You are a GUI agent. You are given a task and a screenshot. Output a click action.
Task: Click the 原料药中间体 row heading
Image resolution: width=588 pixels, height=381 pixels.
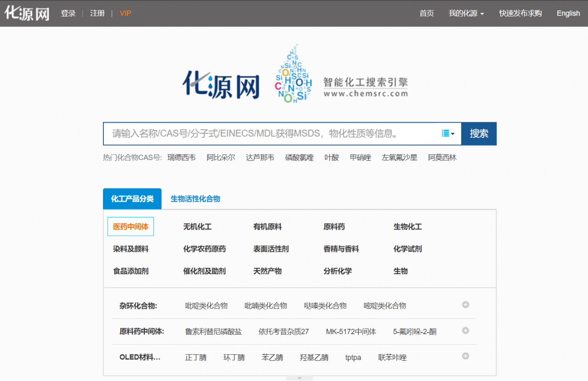click(142, 331)
